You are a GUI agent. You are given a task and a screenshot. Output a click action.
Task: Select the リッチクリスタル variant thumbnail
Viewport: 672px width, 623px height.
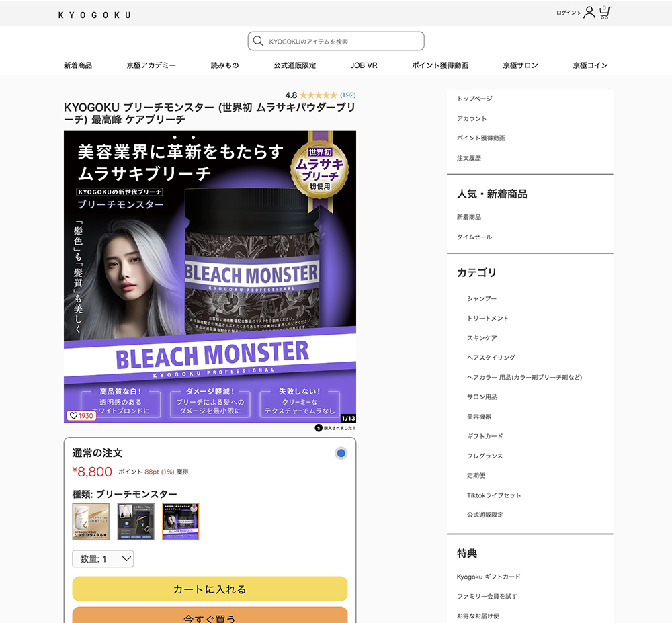point(91,522)
